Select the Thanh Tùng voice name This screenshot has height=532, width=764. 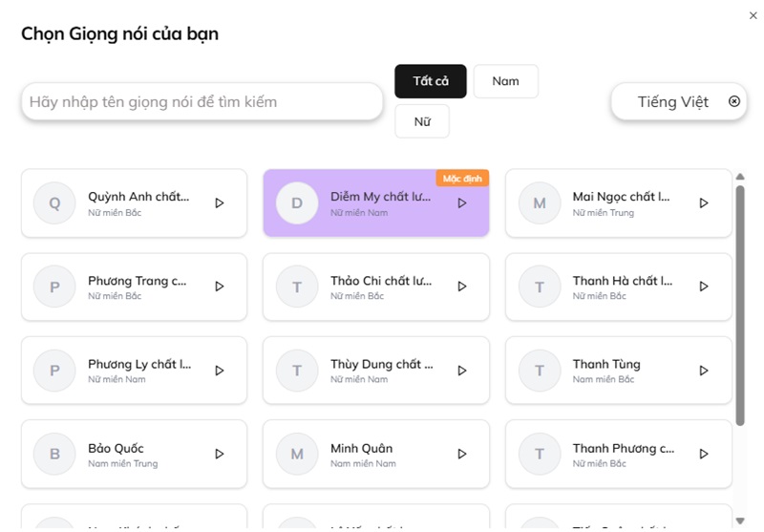coord(606,364)
